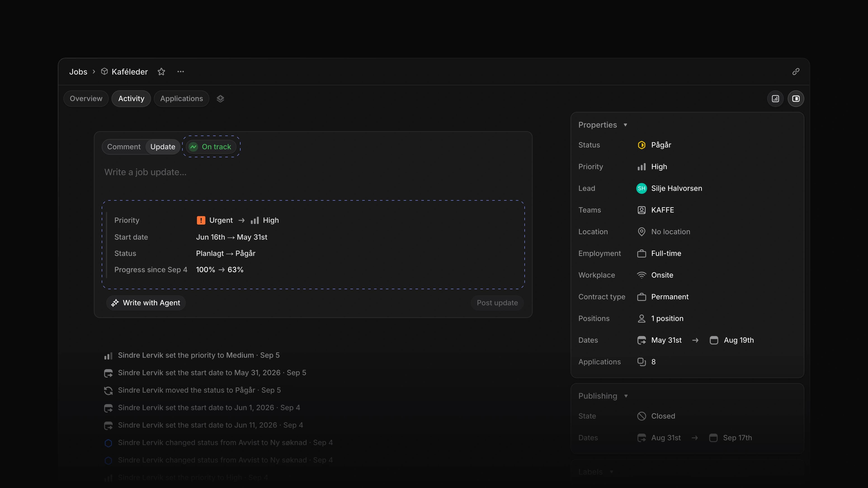Viewport: 868px width, 488px height.
Task: Click the No location pin icon
Action: pos(642,232)
